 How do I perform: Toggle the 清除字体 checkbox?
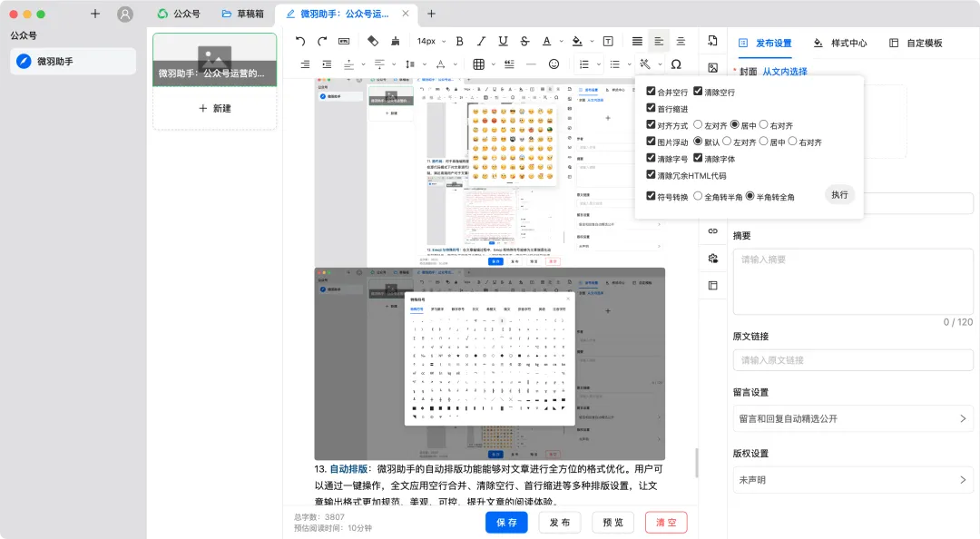click(698, 158)
